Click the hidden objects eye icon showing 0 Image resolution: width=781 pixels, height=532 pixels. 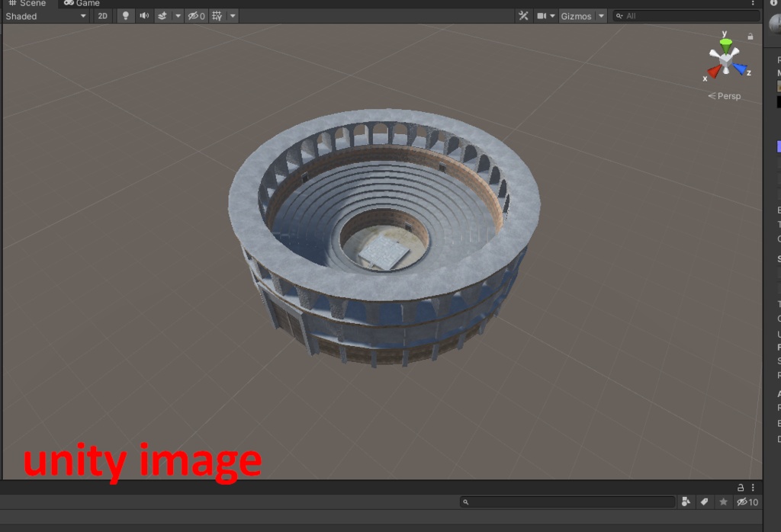(195, 15)
